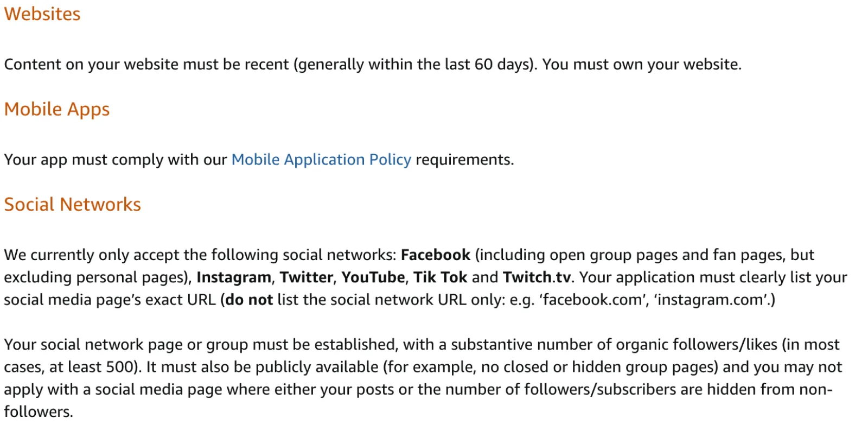The height and width of the screenshot is (443, 868).
Task: Click the bold Twitch.tv text
Action: pyautogui.click(x=537, y=277)
